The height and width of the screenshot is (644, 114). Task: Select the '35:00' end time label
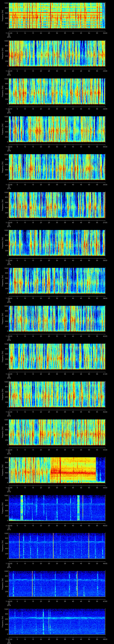click(105, 147)
